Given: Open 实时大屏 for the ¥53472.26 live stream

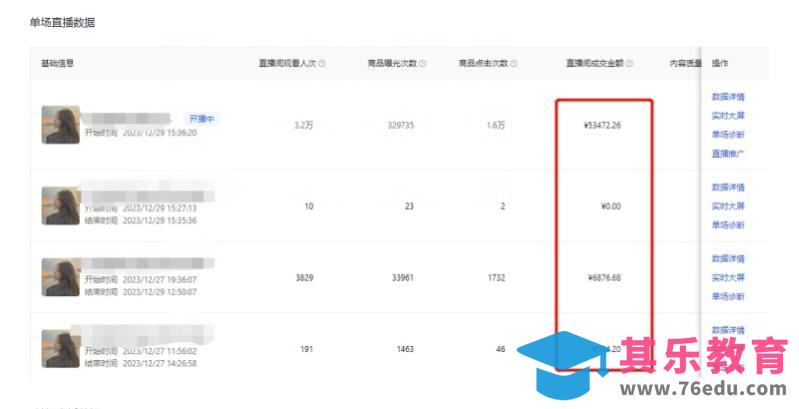Looking at the screenshot, I should coord(727,116).
